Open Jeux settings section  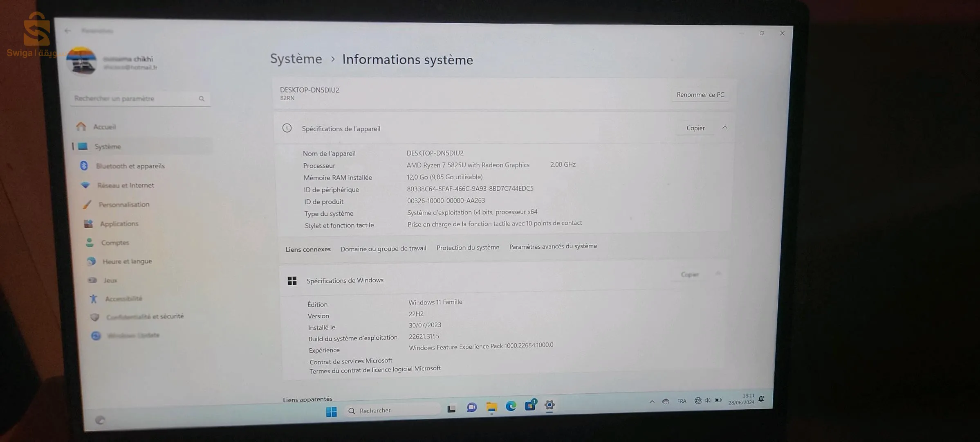tap(110, 280)
